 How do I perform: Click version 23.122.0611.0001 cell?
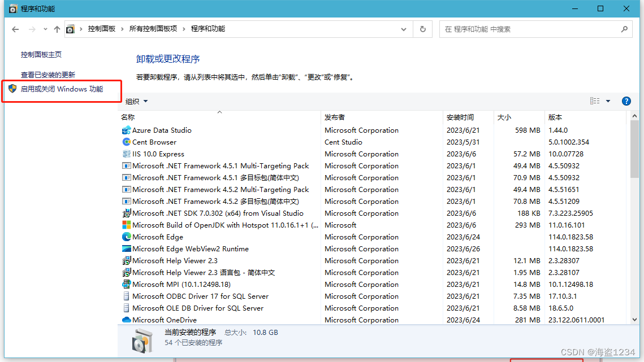[x=577, y=320]
